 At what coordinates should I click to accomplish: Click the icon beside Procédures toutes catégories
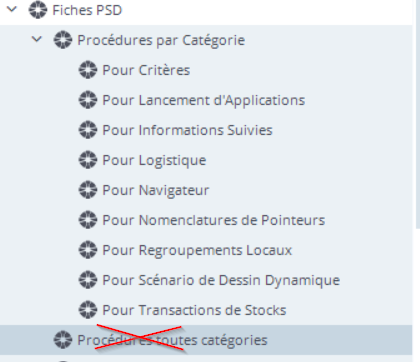63,340
